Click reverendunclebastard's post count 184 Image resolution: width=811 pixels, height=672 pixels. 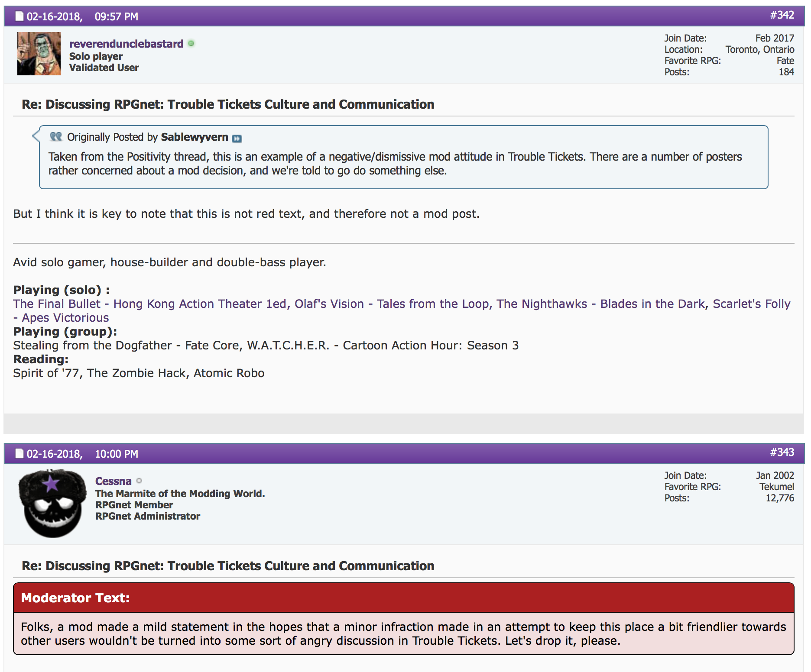tap(786, 72)
